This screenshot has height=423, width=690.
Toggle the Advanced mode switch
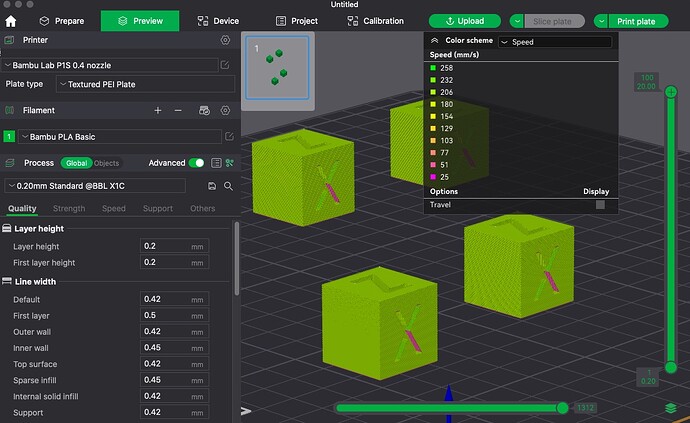[196, 163]
